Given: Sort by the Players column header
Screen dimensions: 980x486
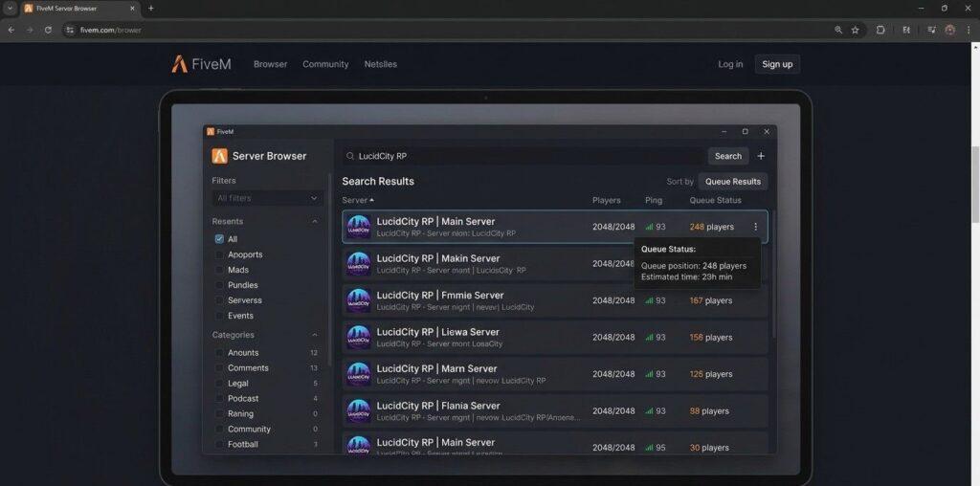Looking at the screenshot, I should click(x=606, y=201).
